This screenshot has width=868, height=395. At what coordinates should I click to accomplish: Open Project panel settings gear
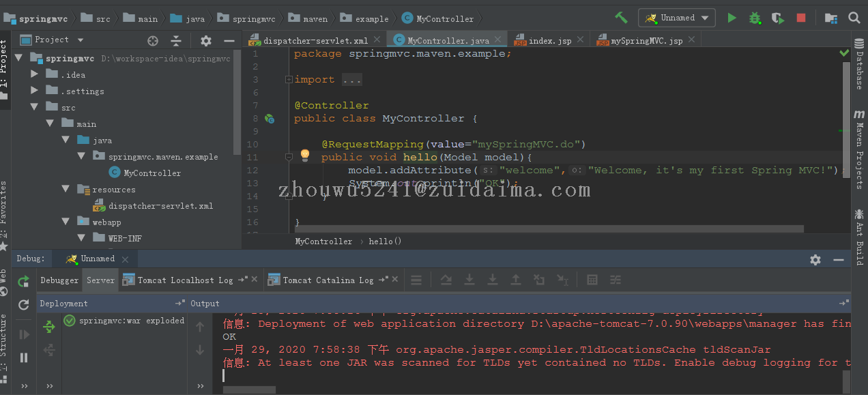[206, 40]
